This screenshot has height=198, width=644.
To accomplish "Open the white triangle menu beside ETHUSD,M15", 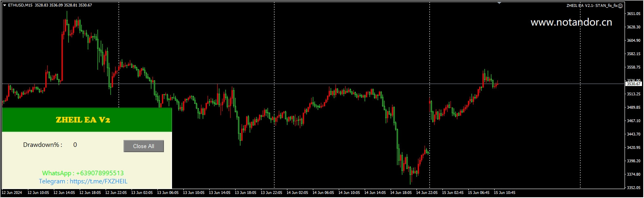I will [x=4, y=5].
